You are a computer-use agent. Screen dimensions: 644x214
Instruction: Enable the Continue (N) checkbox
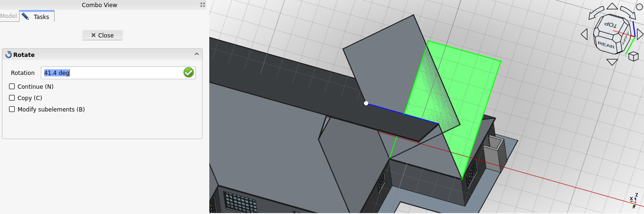[x=12, y=87]
